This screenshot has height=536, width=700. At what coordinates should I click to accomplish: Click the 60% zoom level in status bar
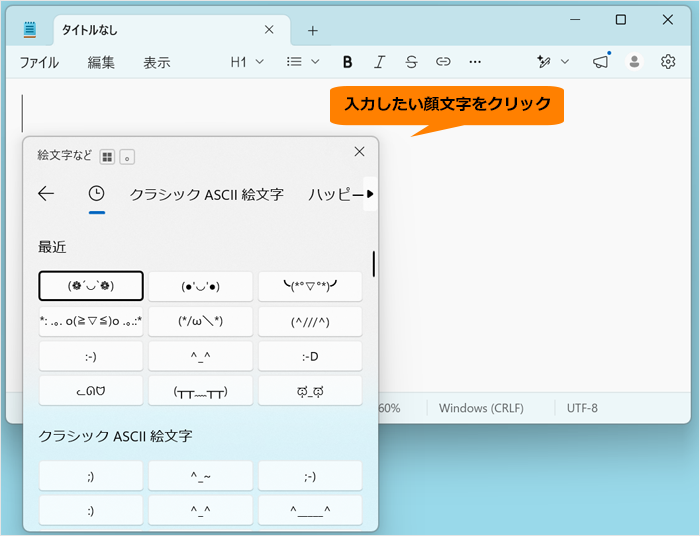tap(389, 408)
